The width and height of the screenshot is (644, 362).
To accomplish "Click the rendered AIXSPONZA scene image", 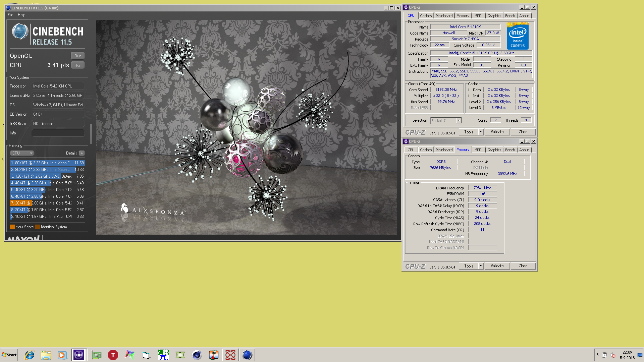I will pyautogui.click(x=247, y=127).
